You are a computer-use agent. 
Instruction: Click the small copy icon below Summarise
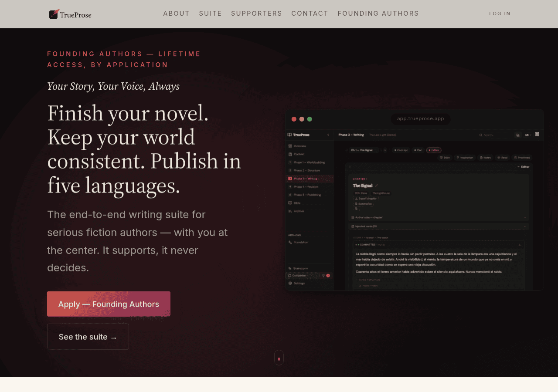(x=356, y=209)
